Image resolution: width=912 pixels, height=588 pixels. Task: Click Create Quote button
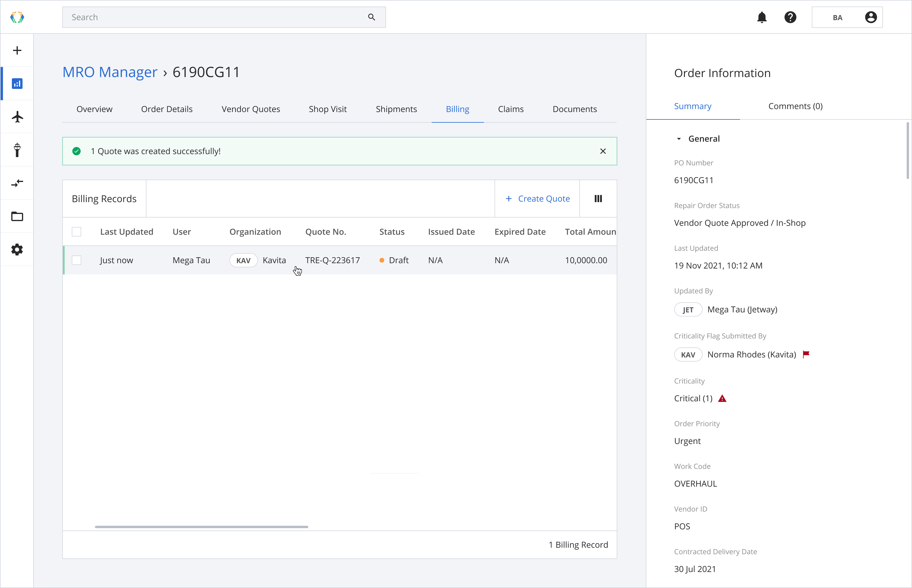[537, 199]
